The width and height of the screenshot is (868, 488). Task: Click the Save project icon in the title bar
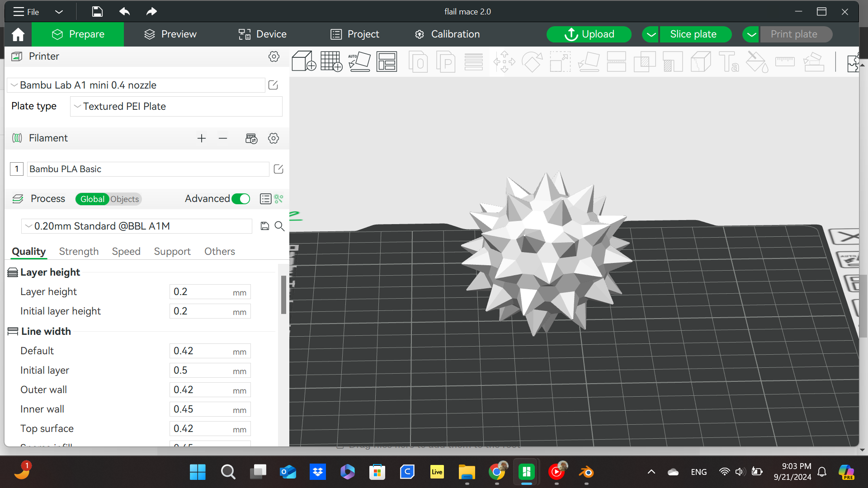[97, 12]
